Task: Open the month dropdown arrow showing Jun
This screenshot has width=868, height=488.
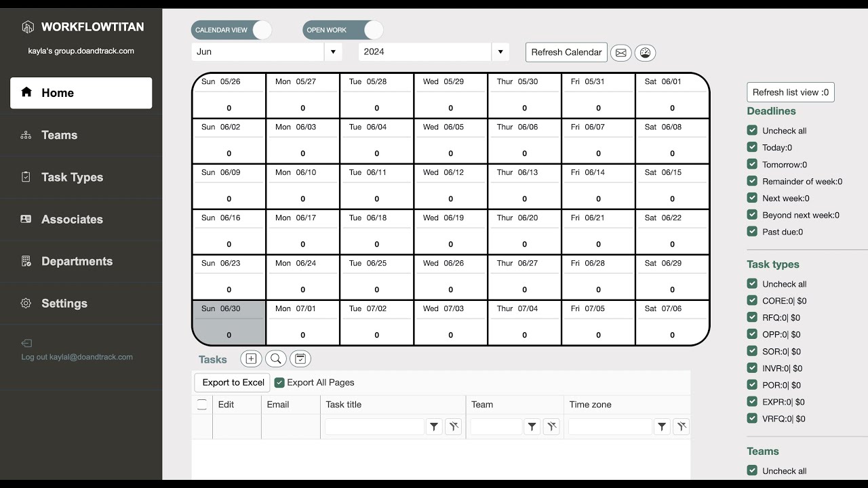Action: (x=332, y=52)
